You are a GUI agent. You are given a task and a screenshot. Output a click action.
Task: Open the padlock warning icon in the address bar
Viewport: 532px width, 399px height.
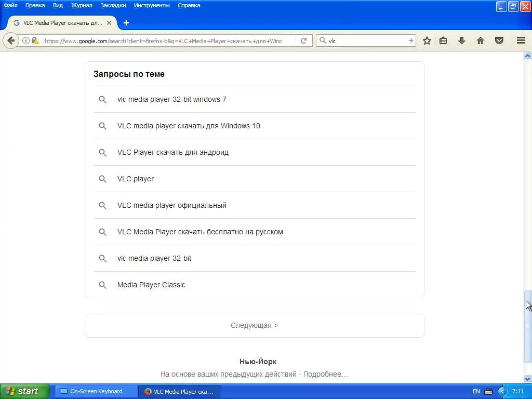[35, 41]
